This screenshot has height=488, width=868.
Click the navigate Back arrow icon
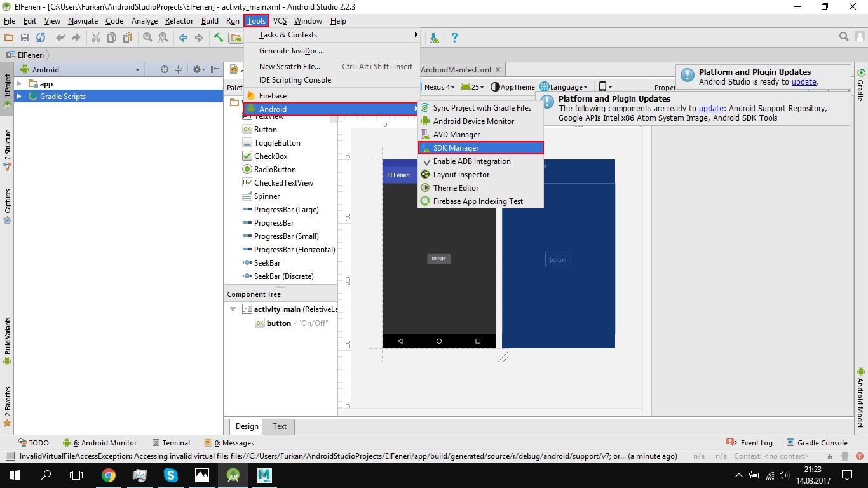coord(183,37)
